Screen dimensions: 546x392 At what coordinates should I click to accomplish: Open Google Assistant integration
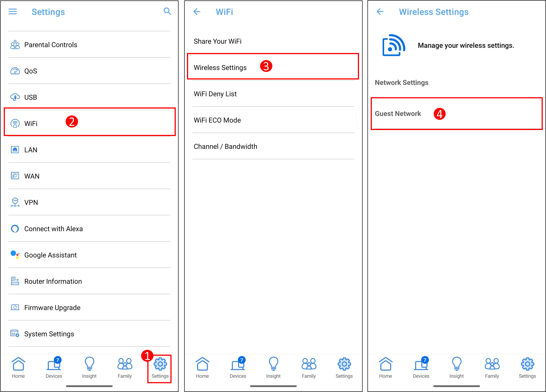click(x=50, y=255)
